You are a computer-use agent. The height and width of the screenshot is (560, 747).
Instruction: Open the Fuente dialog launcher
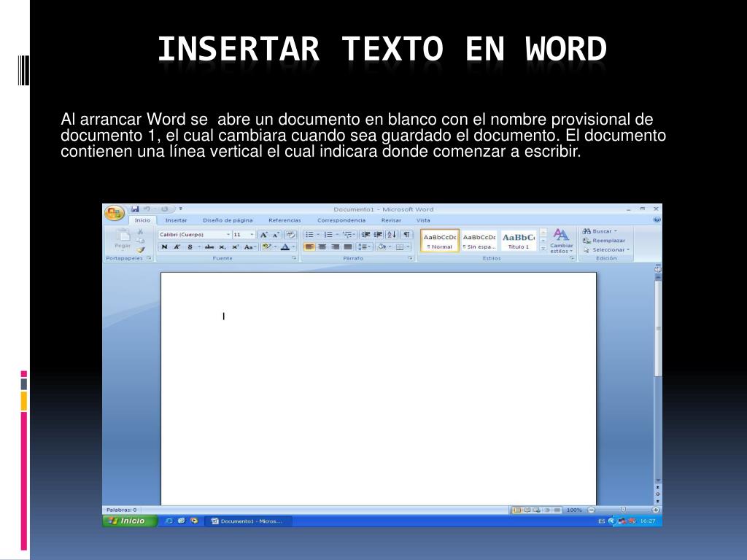(x=294, y=258)
